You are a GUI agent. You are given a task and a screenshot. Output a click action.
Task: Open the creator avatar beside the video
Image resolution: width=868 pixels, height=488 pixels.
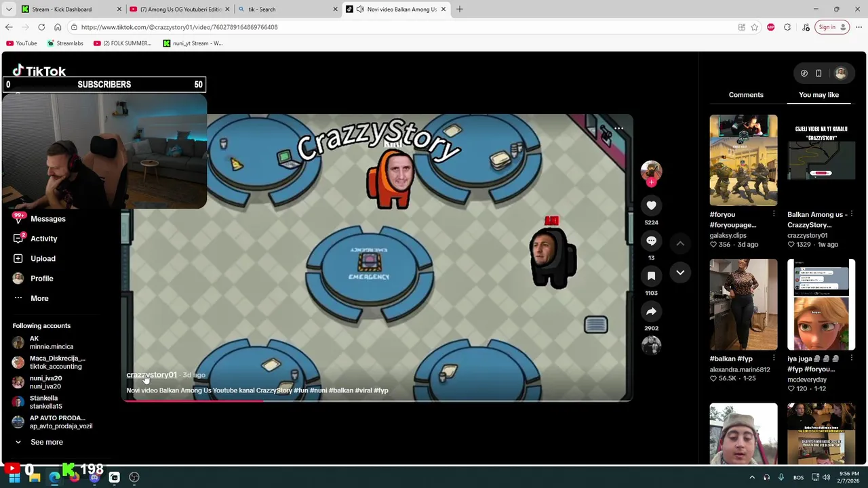click(x=651, y=171)
